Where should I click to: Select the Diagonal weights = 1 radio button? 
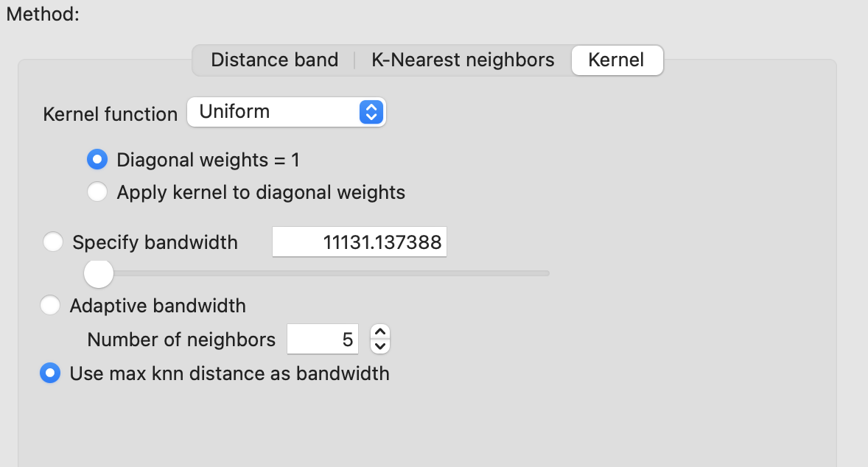click(x=97, y=160)
